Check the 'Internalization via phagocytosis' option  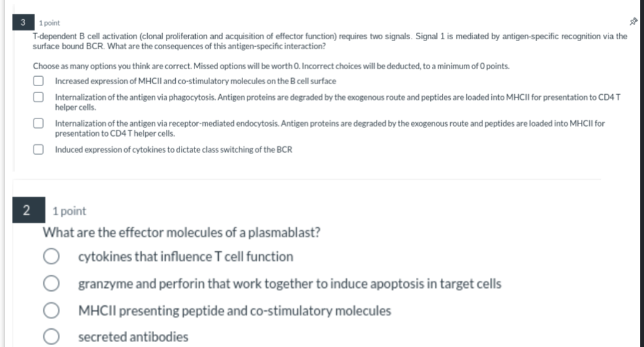click(x=38, y=97)
